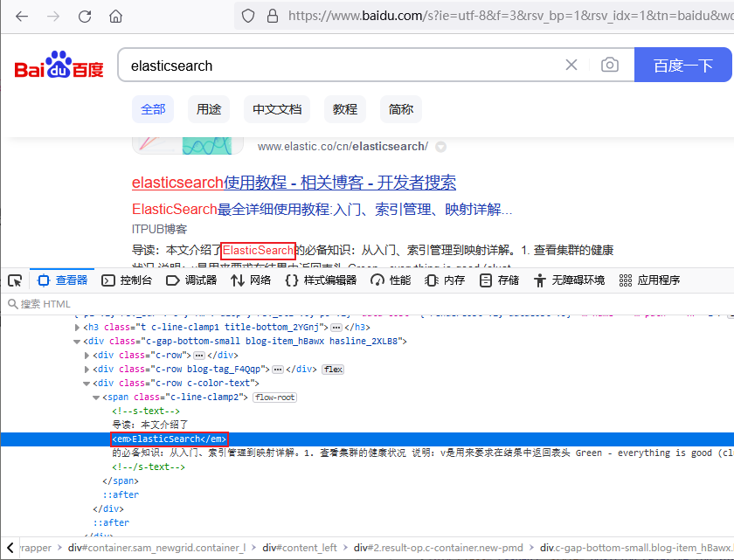Open the 应用程序 application tab

(x=650, y=280)
